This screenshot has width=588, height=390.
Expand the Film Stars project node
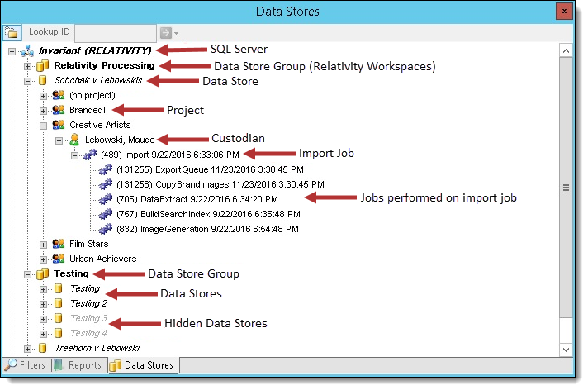(43, 245)
